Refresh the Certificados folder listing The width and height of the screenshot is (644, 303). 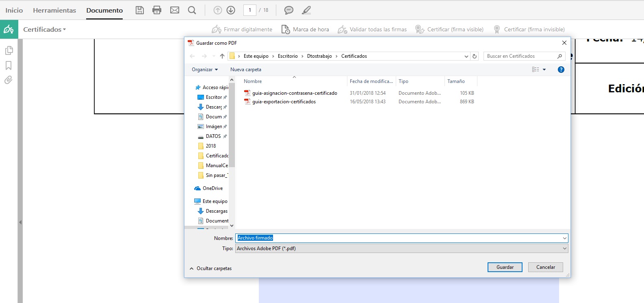point(475,56)
